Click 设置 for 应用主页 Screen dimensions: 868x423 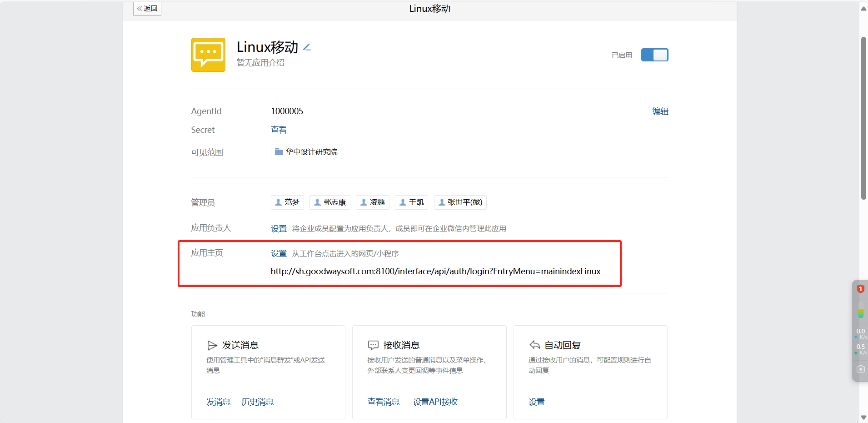coord(279,253)
